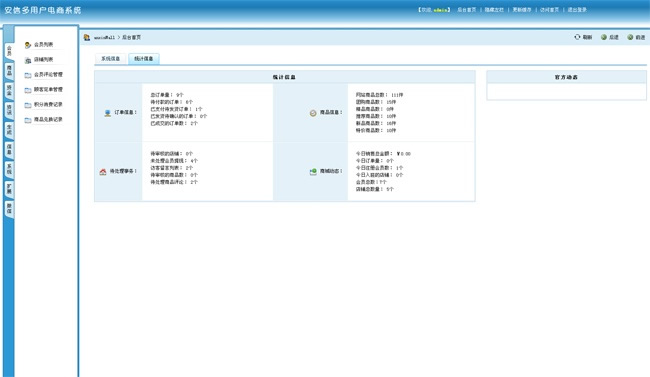The image size is (650, 377).
Task: Click the back (后退) green icon
Action: point(604,37)
